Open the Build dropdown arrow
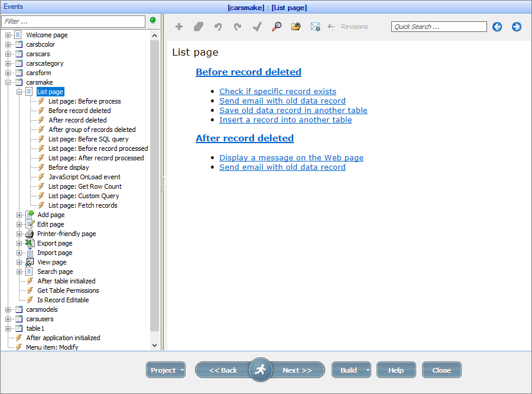Screen dimensions: 532x394 367,370
